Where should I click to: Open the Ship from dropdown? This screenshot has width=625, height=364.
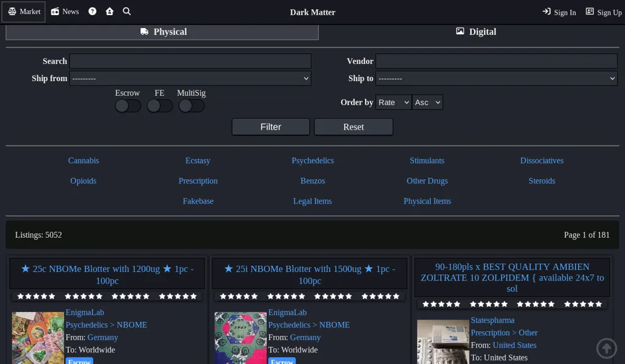[x=190, y=78]
